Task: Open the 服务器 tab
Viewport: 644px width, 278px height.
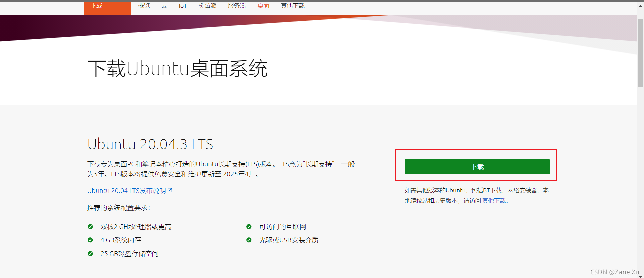Action: (237, 6)
